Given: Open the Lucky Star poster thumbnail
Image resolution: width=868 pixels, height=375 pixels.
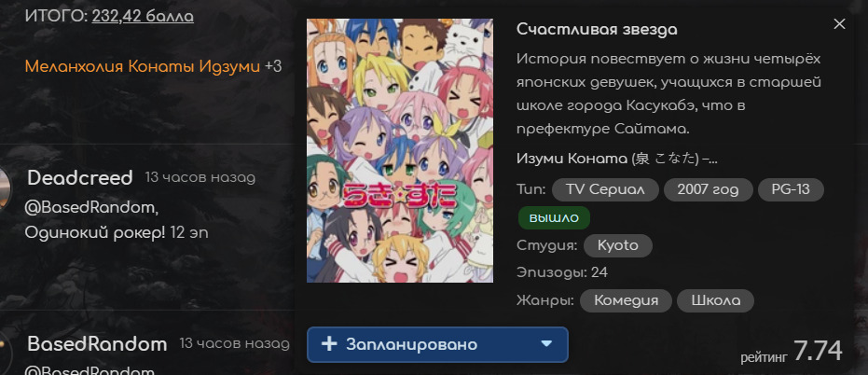Looking at the screenshot, I should pos(400,151).
